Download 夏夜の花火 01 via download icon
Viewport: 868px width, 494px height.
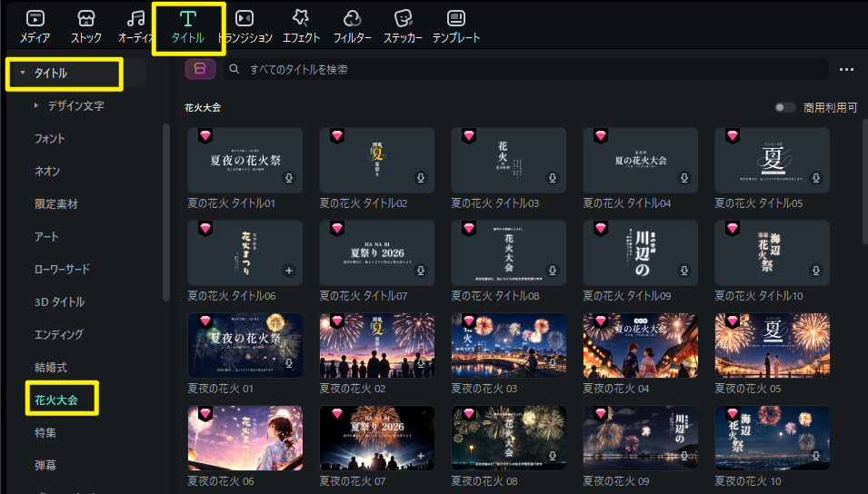click(289, 363)
